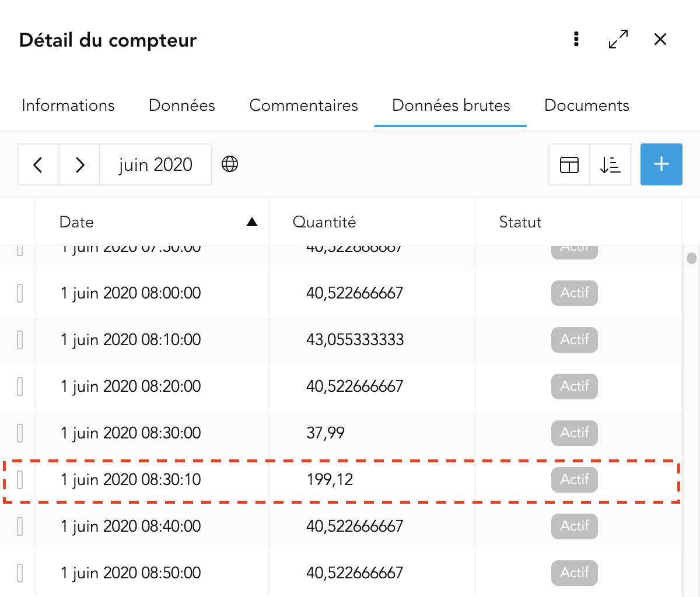Open the Commentaires tab
Viewport: 700px width, 597px height.
click(303, 106)
